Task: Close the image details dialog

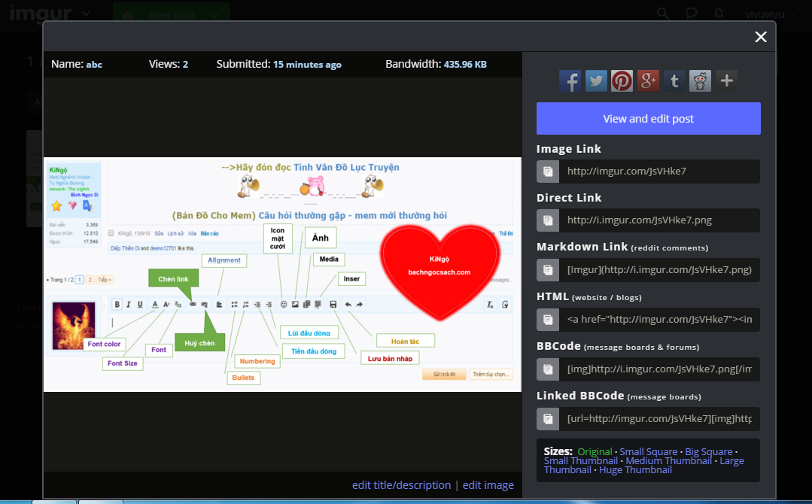Action: (761, 37)
